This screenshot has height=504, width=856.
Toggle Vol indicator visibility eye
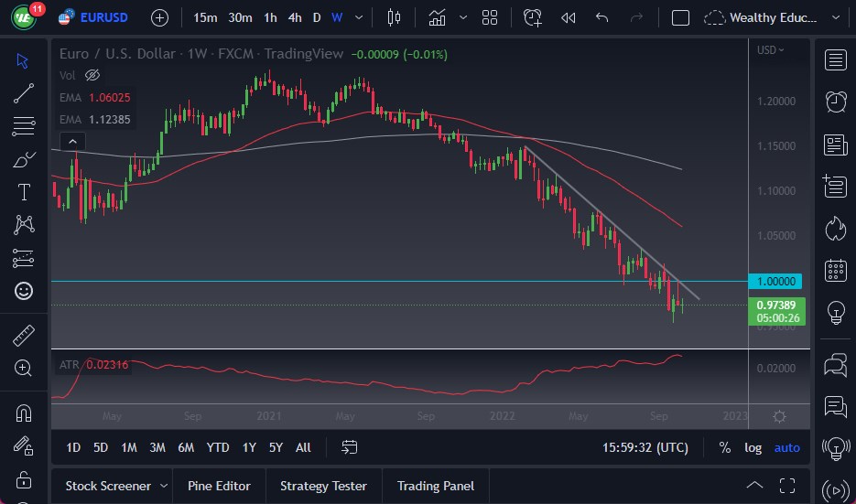pos(92,75)
